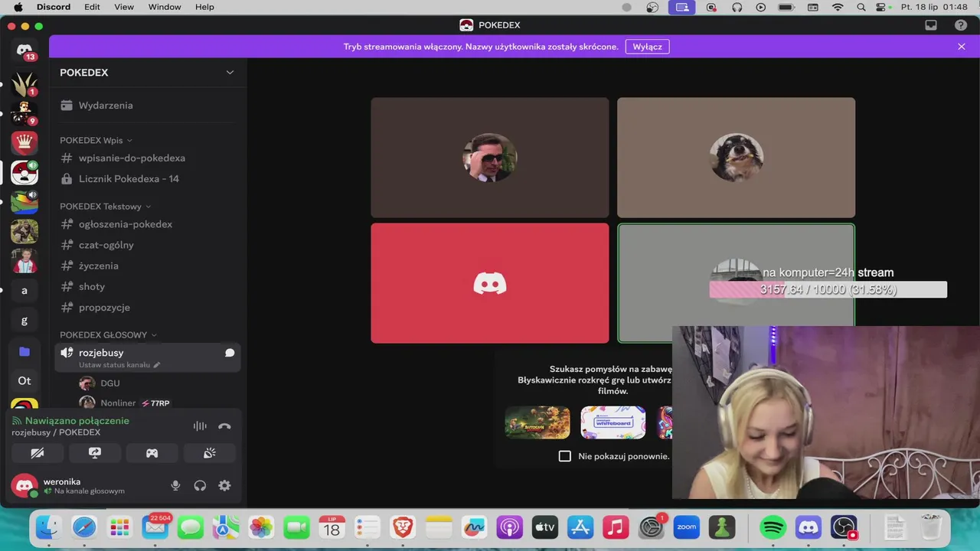Launch the Whiteboard activity thumbnail

coord(613,422)
